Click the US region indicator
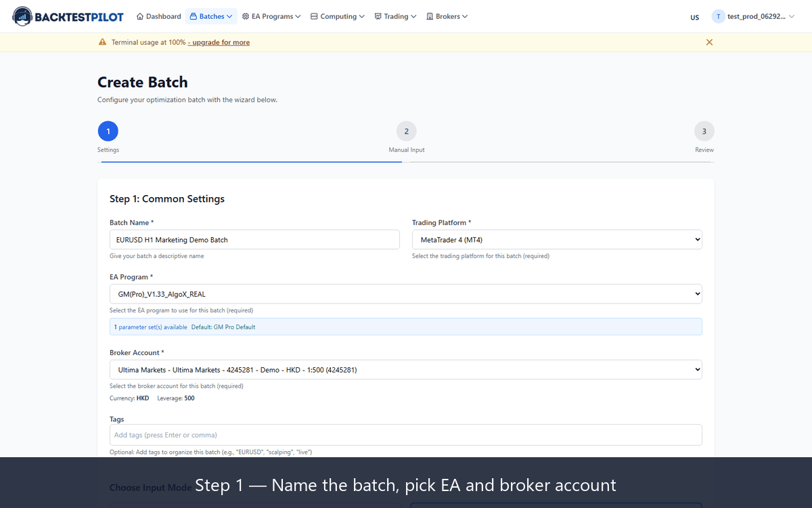Image resolution: width=812 pixels, height=508 pixels. coord(695,17)
